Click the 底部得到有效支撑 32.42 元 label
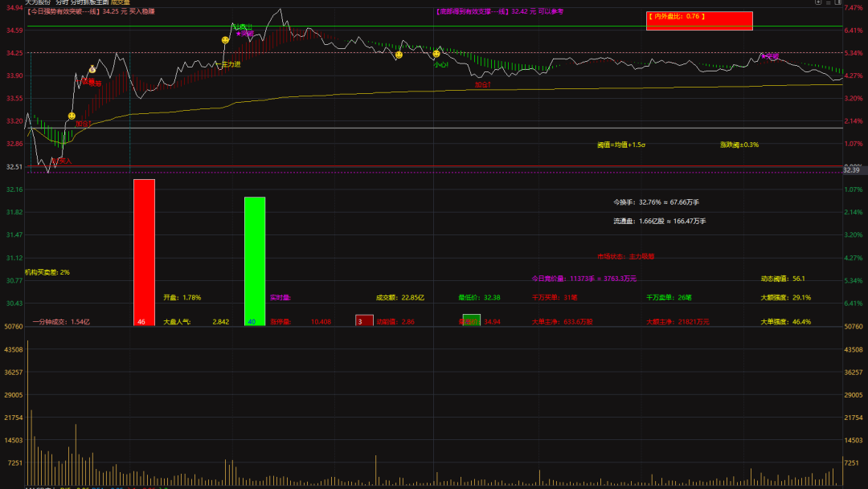 [498, 12]
